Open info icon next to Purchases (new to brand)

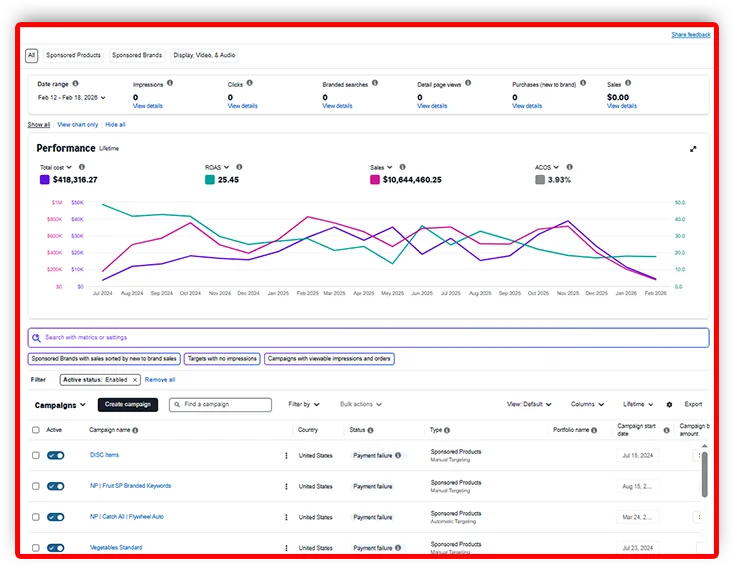pos(583,83)
